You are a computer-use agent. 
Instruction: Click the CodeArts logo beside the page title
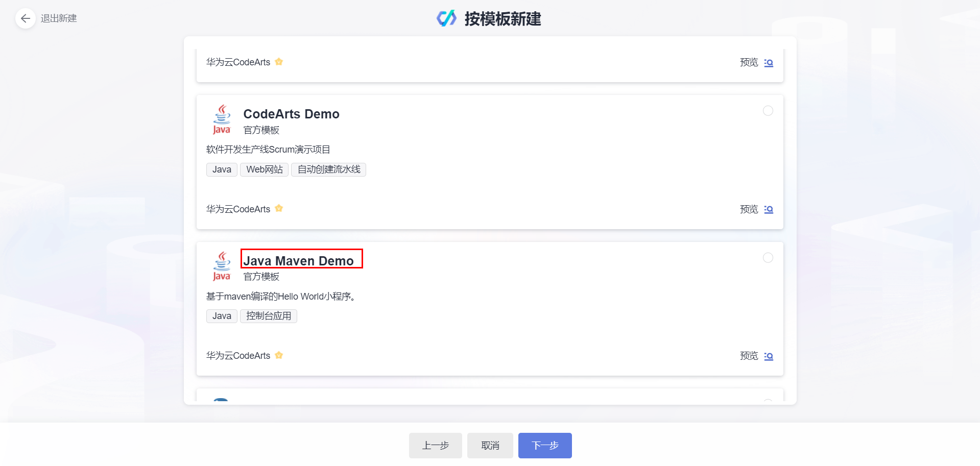(x=446, y=18)
